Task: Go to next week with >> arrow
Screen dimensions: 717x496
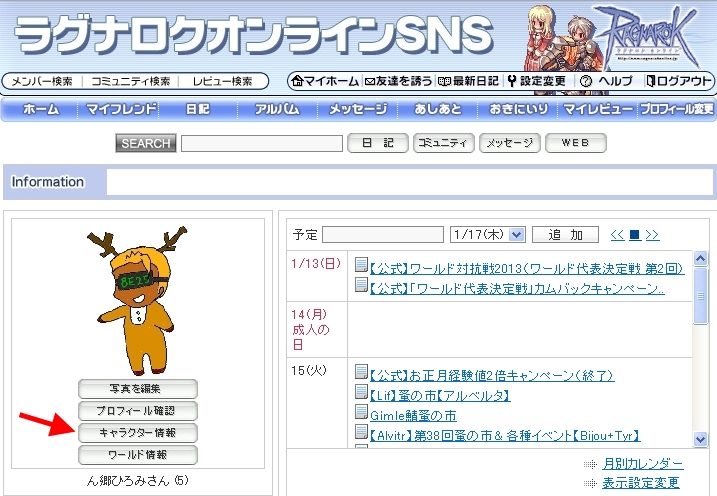Action: [x=652, y=235]
